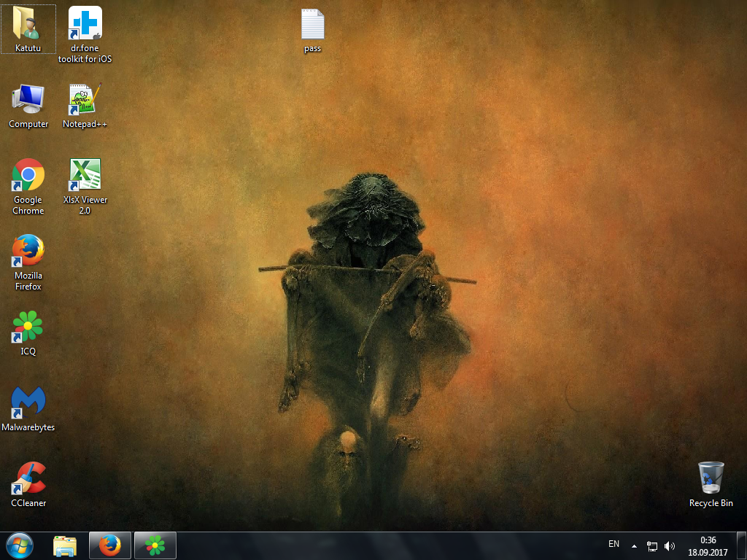
Task: Select the Katutu user folder icon
Action: point(28,24)
